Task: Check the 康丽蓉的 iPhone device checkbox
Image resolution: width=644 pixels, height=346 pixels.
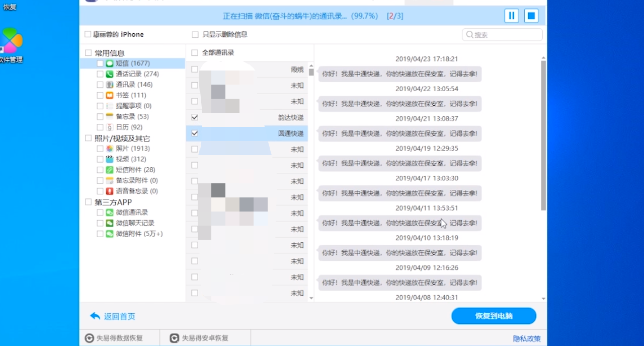Action: (88, 34)
